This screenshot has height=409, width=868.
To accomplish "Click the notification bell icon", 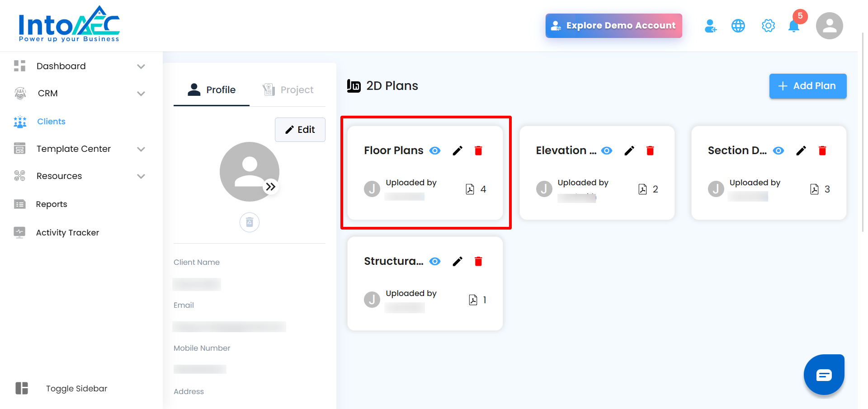I will (794, 26).
